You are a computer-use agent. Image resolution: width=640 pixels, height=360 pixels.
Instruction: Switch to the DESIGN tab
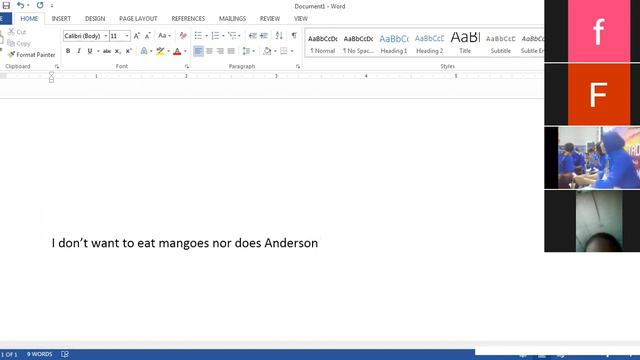[95, 19]
